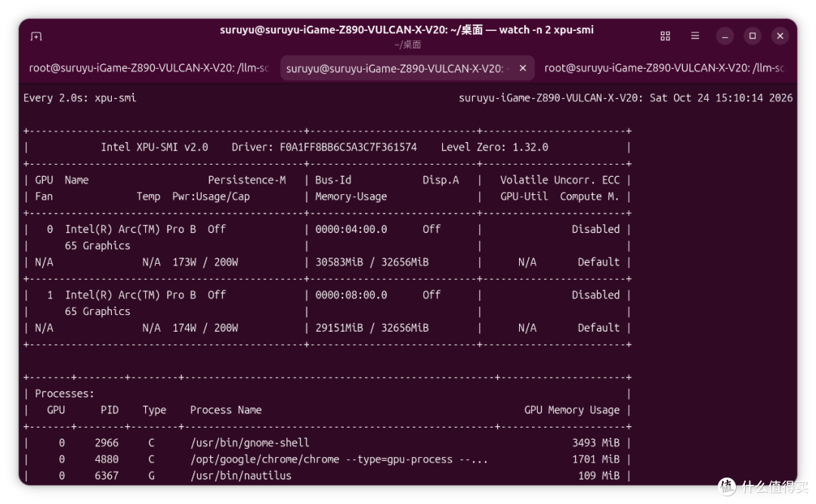Click the chrome gpu-process row name
The image size is (816, 504).
coord(338,459)
